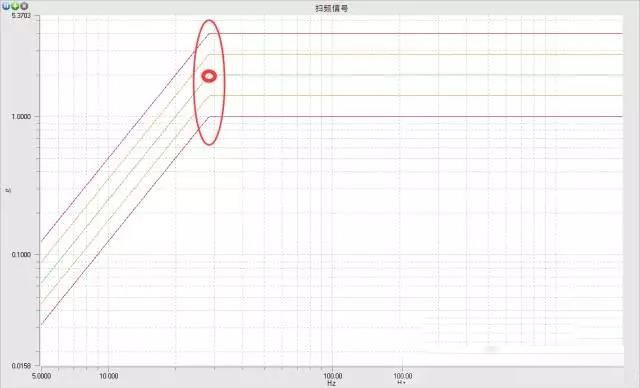Click the gray round X icon
Screen dimensions: 640x388
pos(24,6)
